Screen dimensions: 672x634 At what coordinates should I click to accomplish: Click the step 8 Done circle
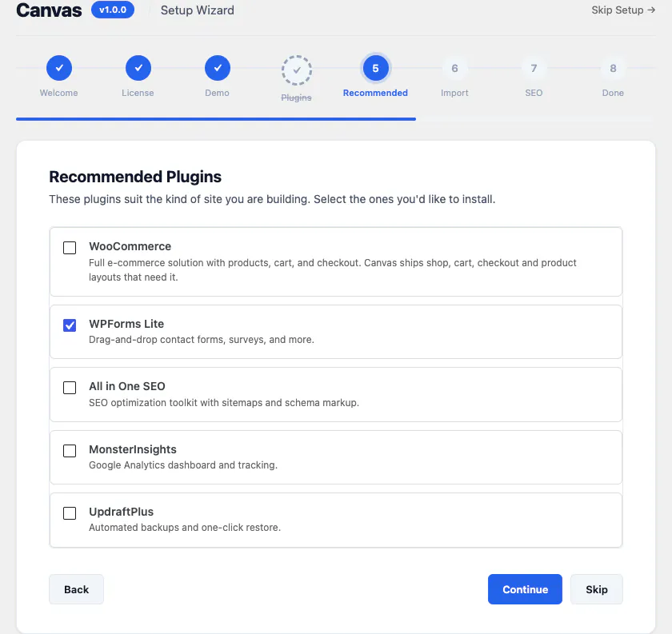tap(613, 68)
